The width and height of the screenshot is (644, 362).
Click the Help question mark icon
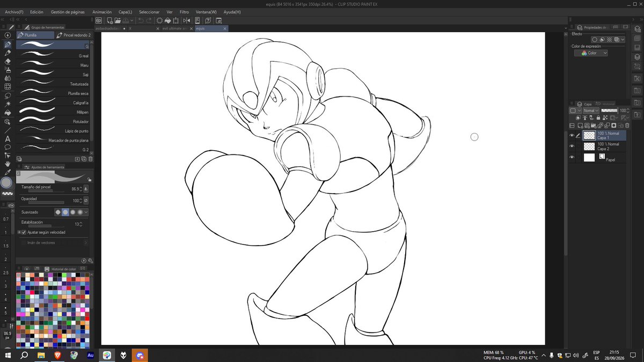coord(208,20)
